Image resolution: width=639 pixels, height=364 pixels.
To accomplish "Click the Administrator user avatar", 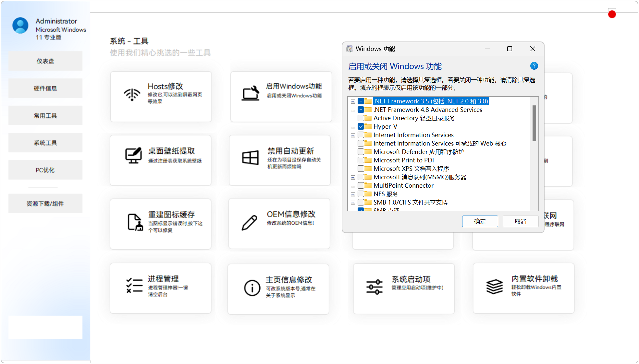I will [20, 26].
